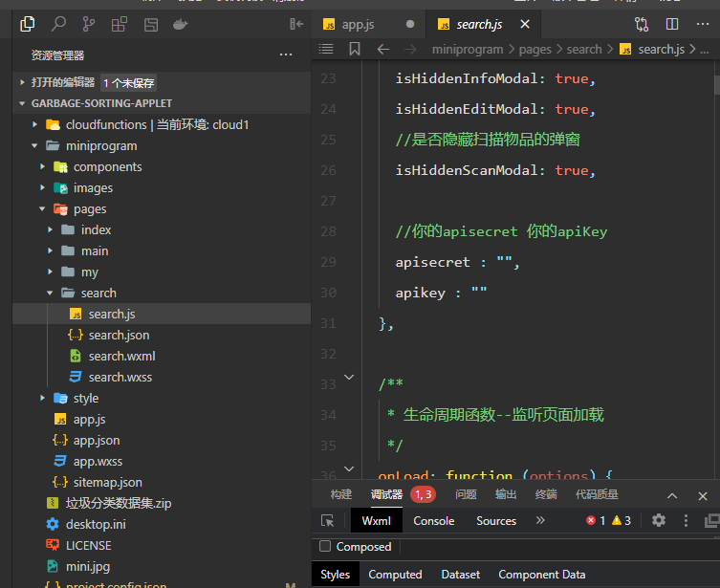This screenshot has width=720, height=588.
Task: Collapse the pages folder
Action: [43, 208]
